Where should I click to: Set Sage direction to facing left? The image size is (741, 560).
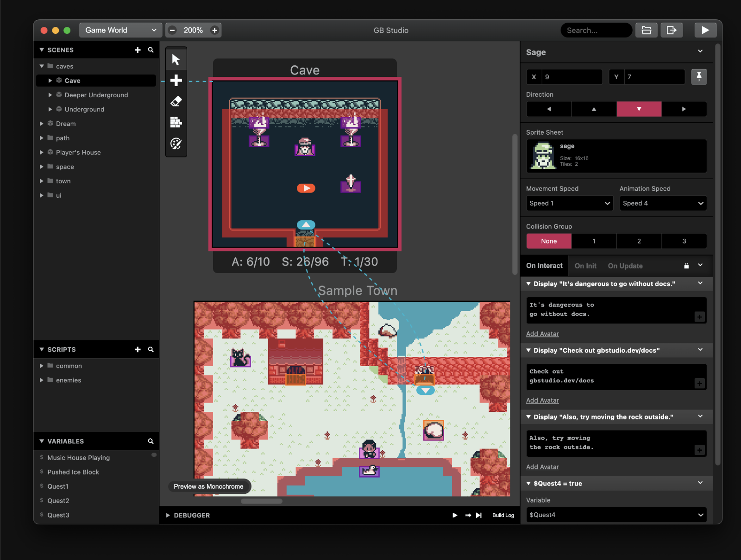tap(548, 109)
